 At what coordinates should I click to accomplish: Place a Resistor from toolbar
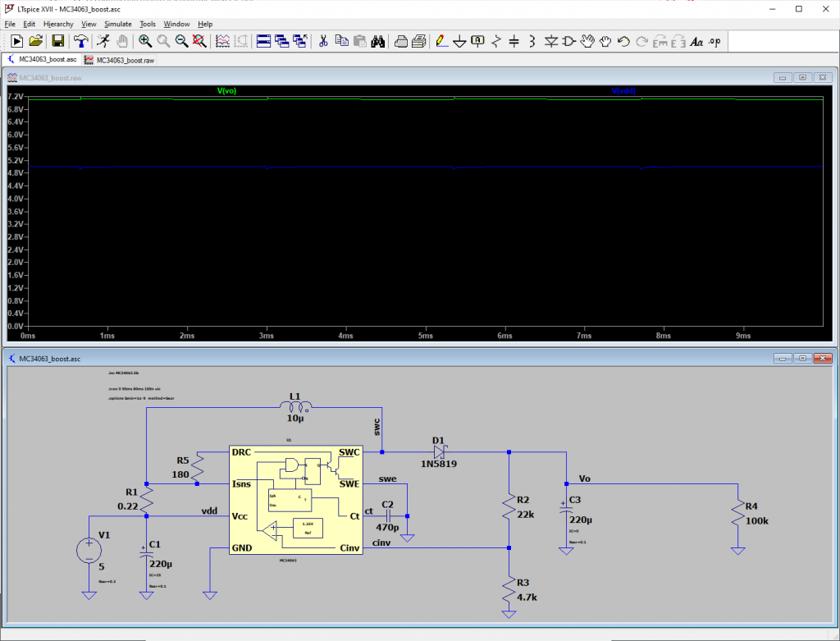(x=496, y=41)
